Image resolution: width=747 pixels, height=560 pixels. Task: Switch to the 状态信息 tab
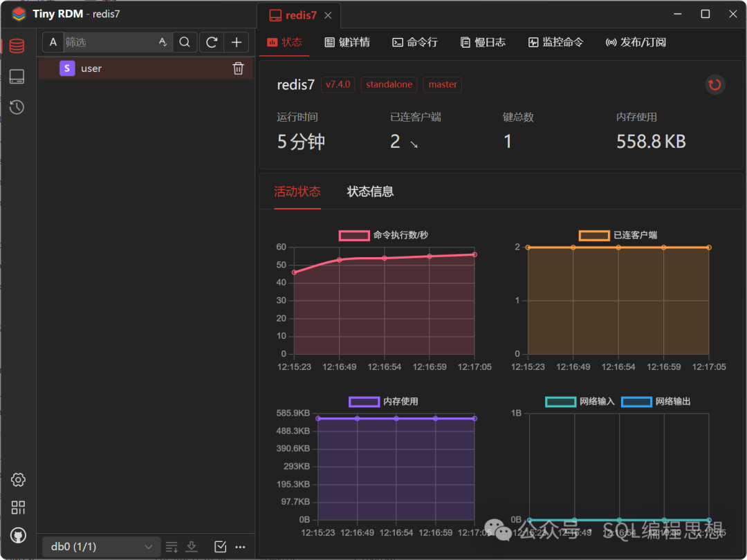point(370,192)
